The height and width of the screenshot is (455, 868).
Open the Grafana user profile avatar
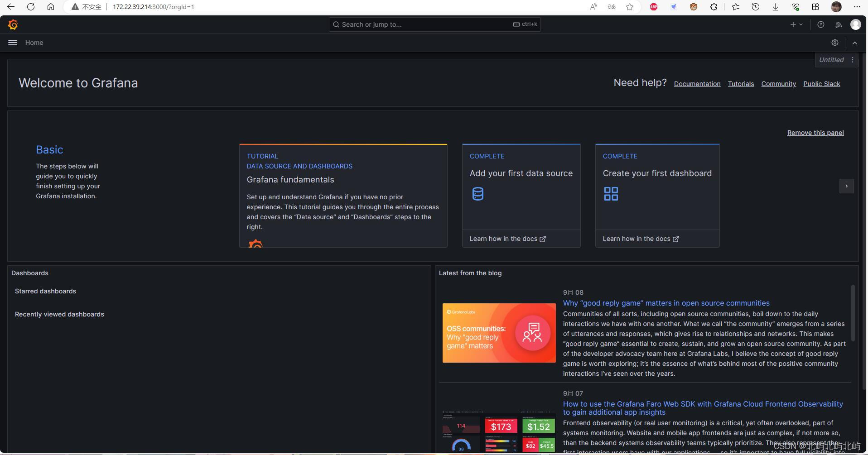pyautogui.click(x=855, y=24)
